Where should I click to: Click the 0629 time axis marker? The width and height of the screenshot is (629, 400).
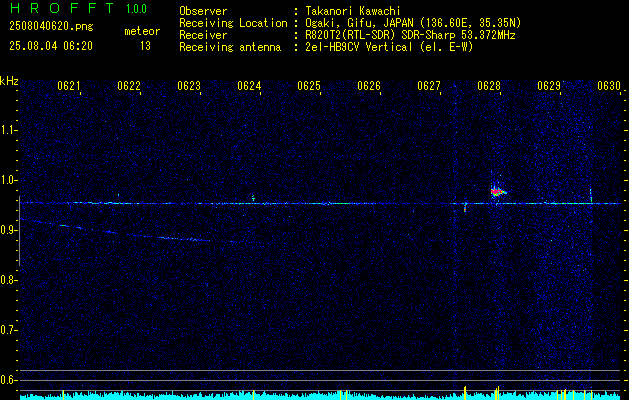pos(549,86)
